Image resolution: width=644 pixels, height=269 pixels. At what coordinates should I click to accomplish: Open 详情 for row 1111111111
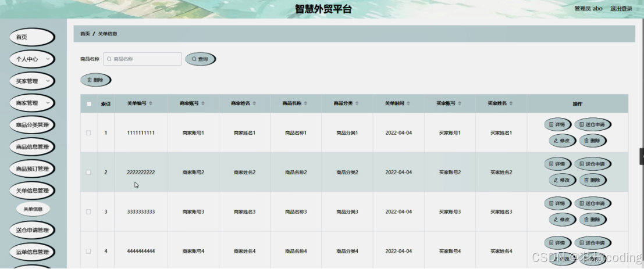pyautogui.click(x=557, y=124)
